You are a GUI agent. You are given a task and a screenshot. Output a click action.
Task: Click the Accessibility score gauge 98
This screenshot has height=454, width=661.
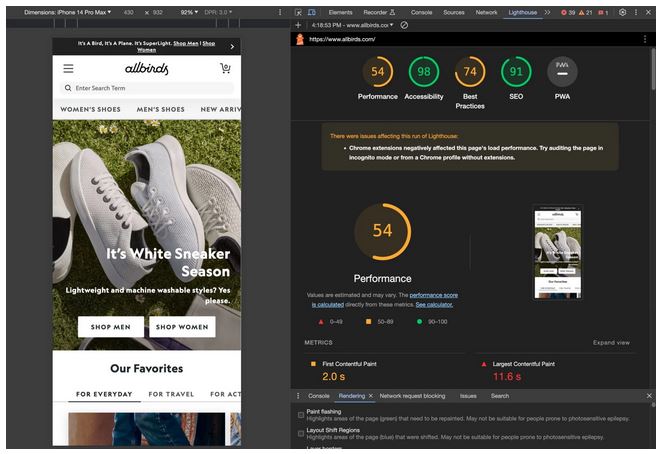tap(424, 72)
